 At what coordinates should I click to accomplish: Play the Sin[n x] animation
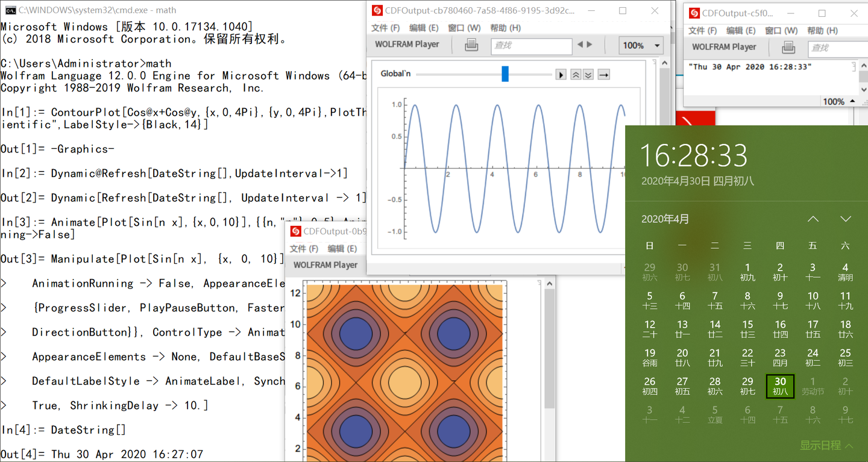coord(559,74)
